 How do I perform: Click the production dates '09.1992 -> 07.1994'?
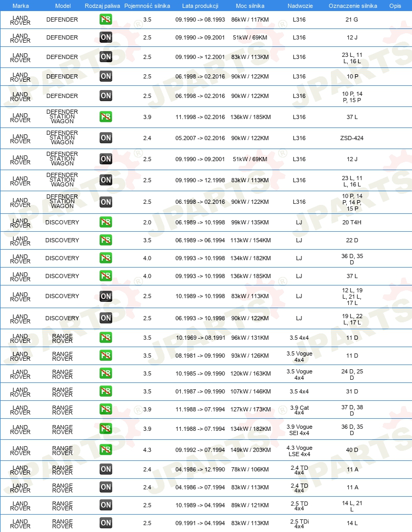pyautogui.click(x=200, y=450)
